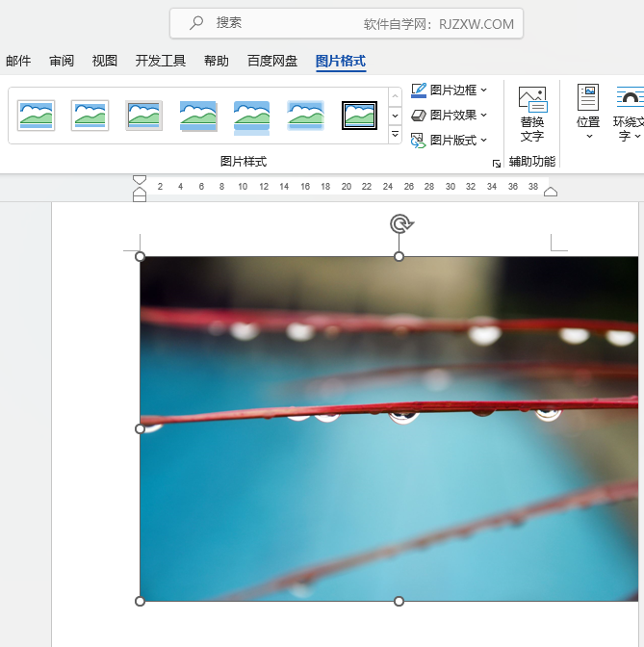Apply the double black frame picture style
The image size is (644, 647).
(359, 116)
